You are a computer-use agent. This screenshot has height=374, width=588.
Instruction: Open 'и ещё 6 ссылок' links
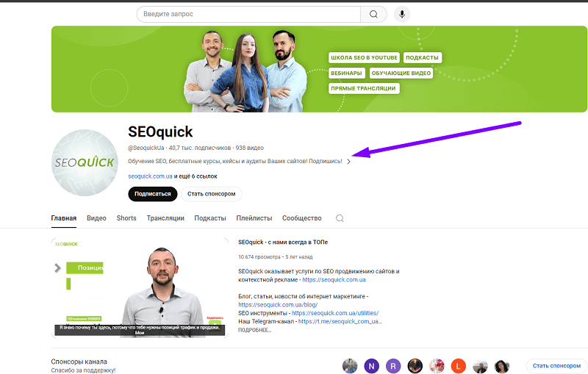point(196,176)
